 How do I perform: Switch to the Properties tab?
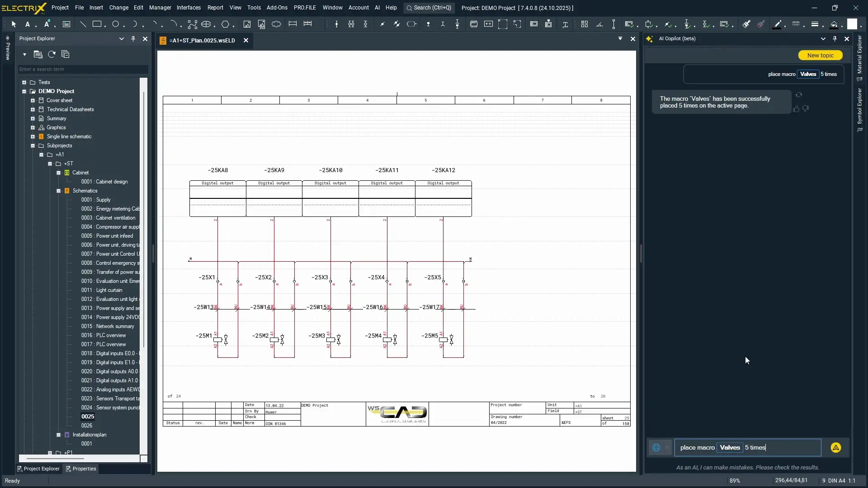[x=81, y=469]
